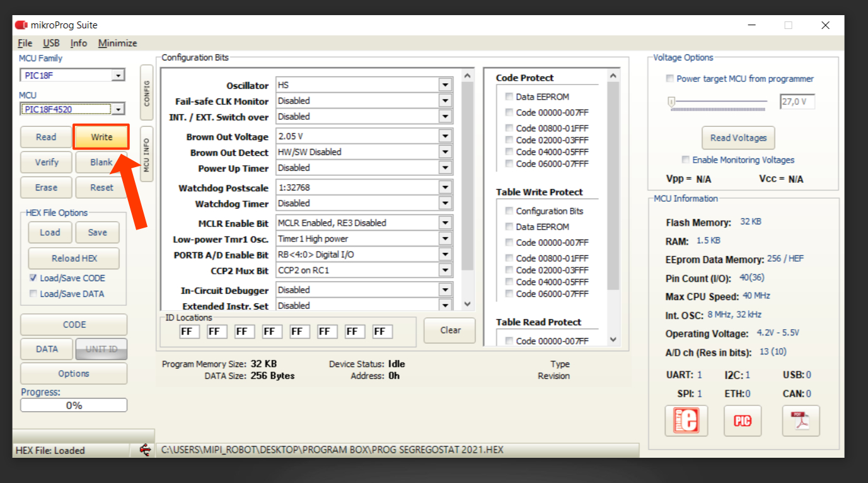
Task: Open the Info menu
Action: [x=79, y=43]
